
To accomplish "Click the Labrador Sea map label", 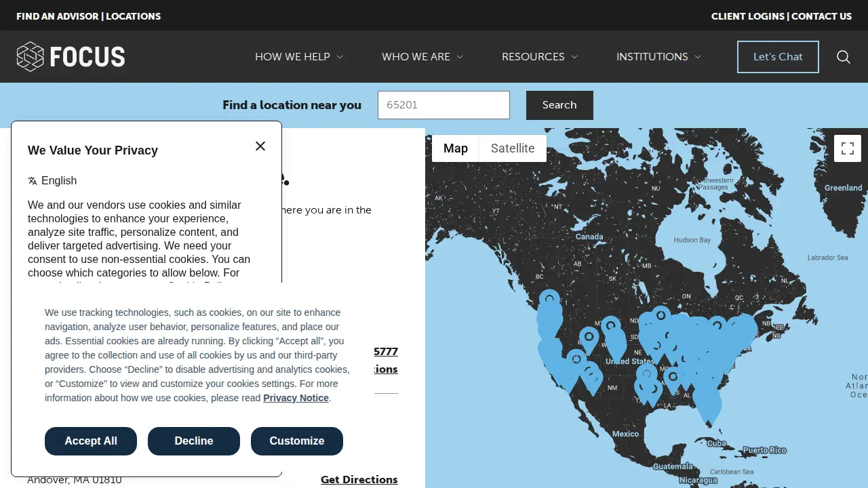I will click(x=827, y=258).
